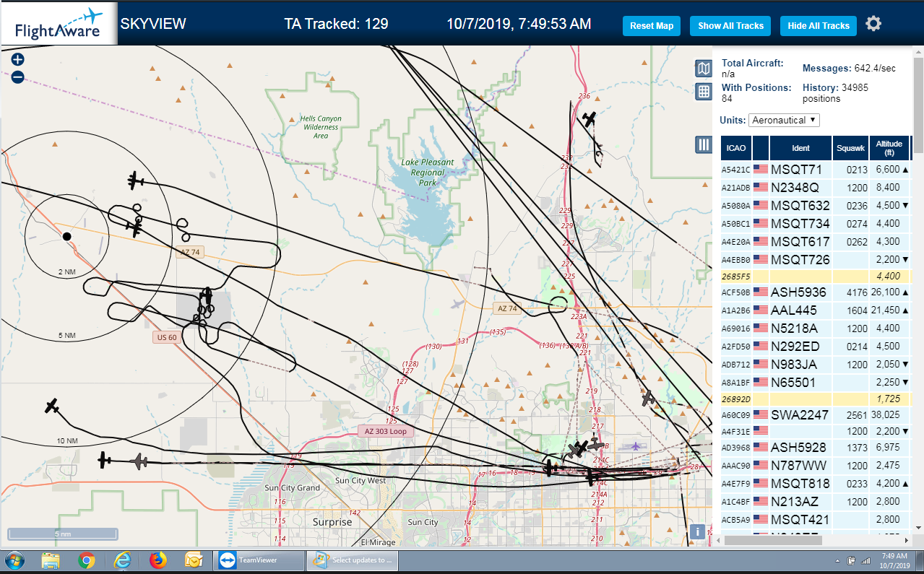Select the MSQT617 aircraft row
The image size is (924, 574).
tap(816, 241)
